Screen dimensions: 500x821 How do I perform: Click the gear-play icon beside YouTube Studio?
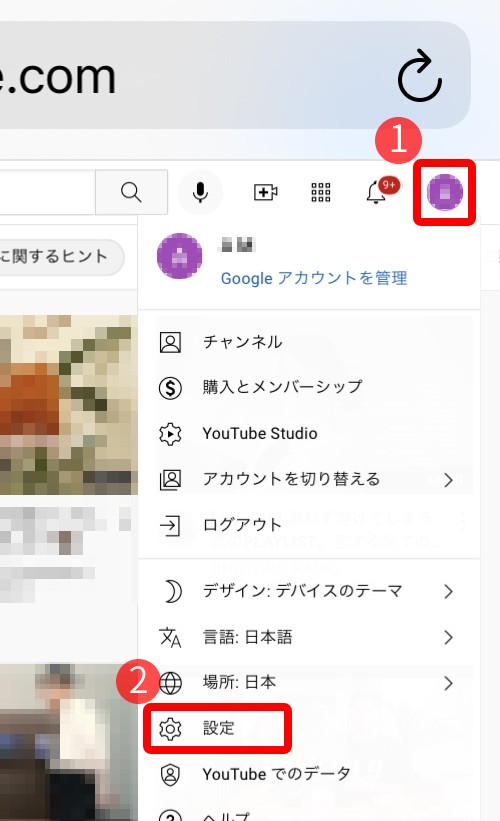coord(170,434)
